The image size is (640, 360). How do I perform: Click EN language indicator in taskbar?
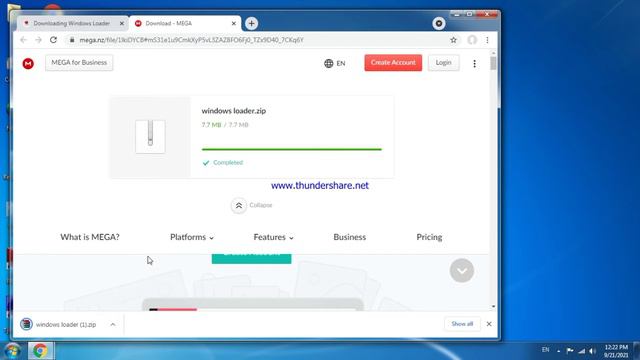(545, 350)
